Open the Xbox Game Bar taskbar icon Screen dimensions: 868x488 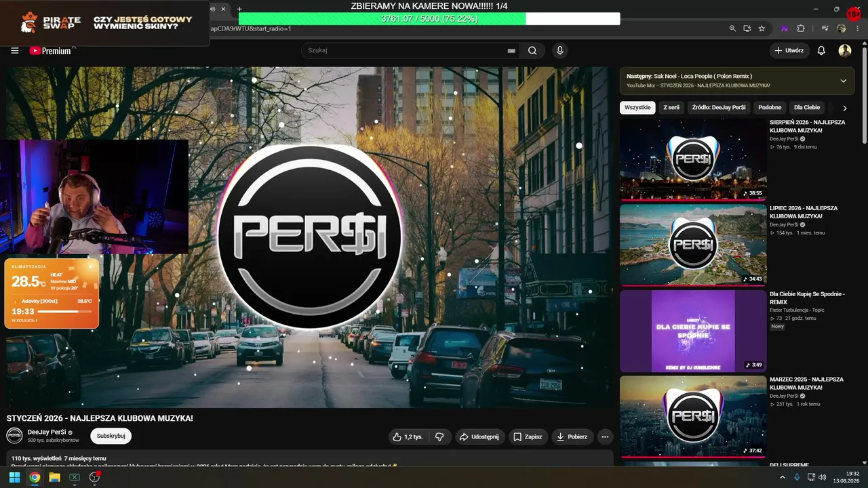pyautogui.click(x=75, y=477)
